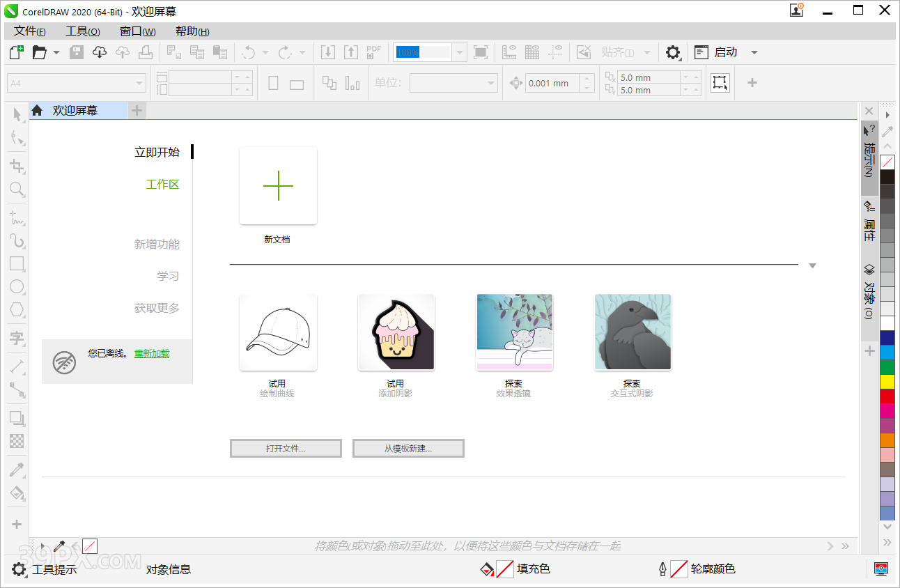Select the Freehand tool
Image resolution: width=900 pixels, height=588 pixels.
click(x=17, y=218)
